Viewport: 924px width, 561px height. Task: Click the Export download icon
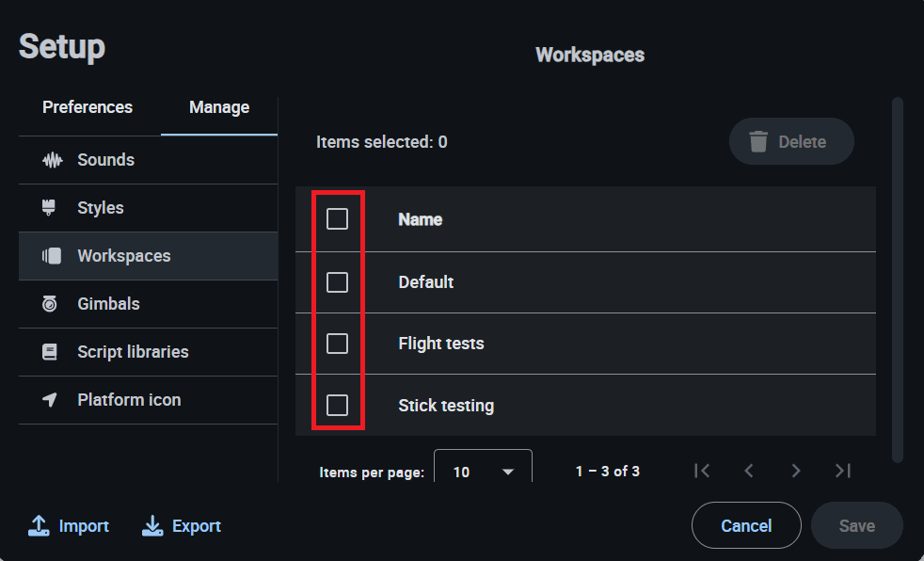click(152, 526)
